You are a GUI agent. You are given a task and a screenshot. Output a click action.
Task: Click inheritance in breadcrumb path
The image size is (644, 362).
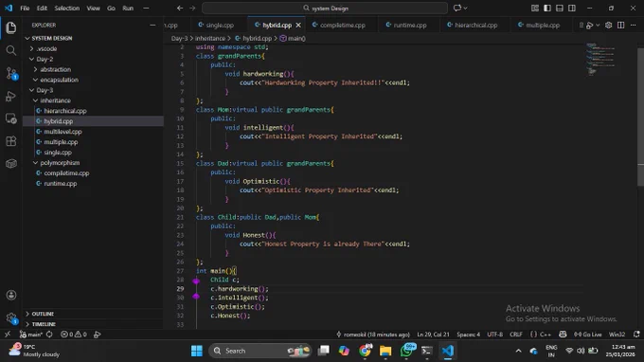[x=210, y=38]
